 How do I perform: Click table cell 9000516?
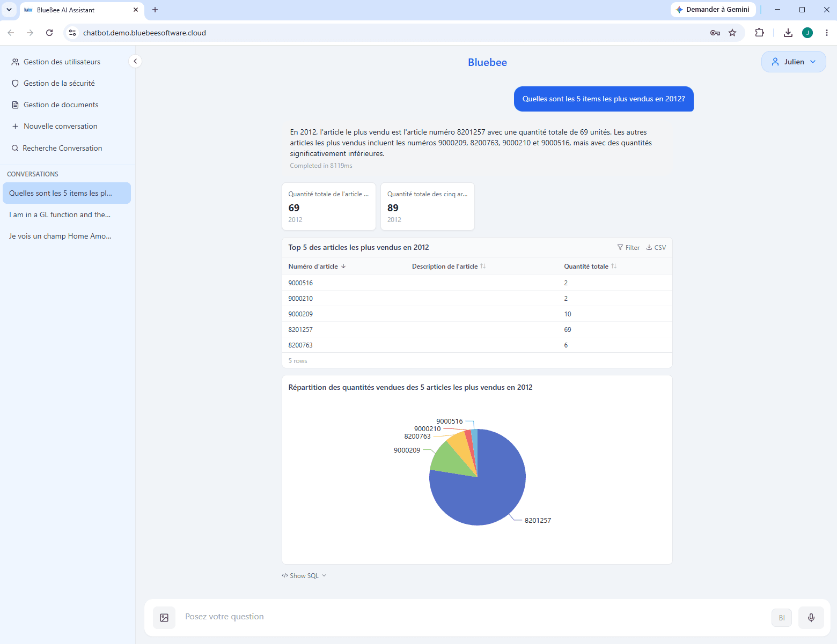click(300, 283)
